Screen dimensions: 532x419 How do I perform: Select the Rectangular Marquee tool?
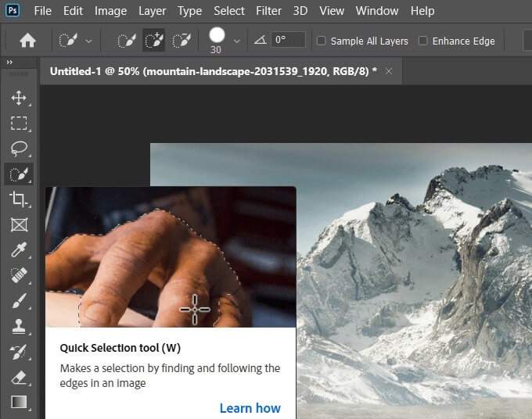(x=19, y=123)
